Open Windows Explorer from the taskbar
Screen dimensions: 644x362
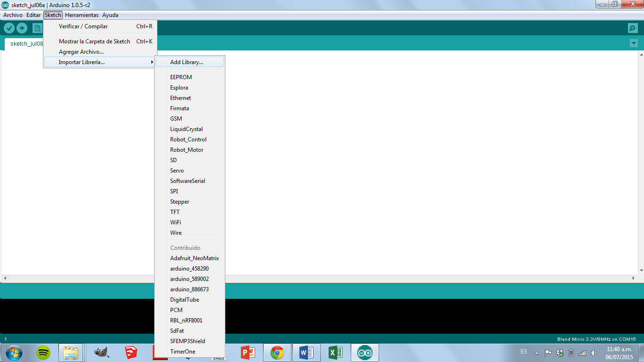71,353
